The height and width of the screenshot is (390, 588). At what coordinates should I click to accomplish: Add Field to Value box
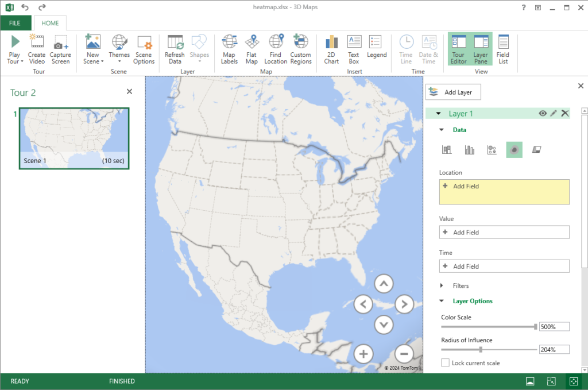504,232
